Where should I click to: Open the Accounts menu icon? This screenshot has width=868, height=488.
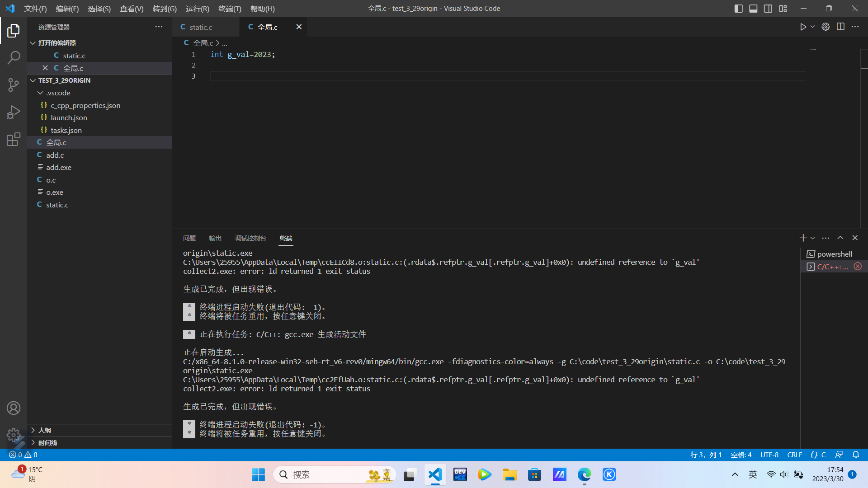[x=14, y=408]
